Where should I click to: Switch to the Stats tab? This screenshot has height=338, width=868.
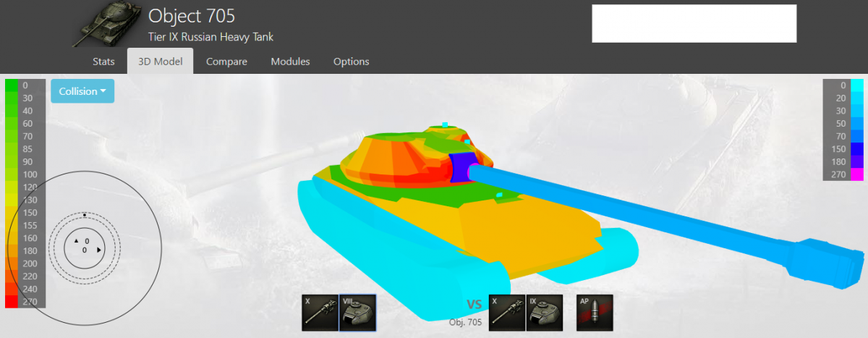(104, 62)
